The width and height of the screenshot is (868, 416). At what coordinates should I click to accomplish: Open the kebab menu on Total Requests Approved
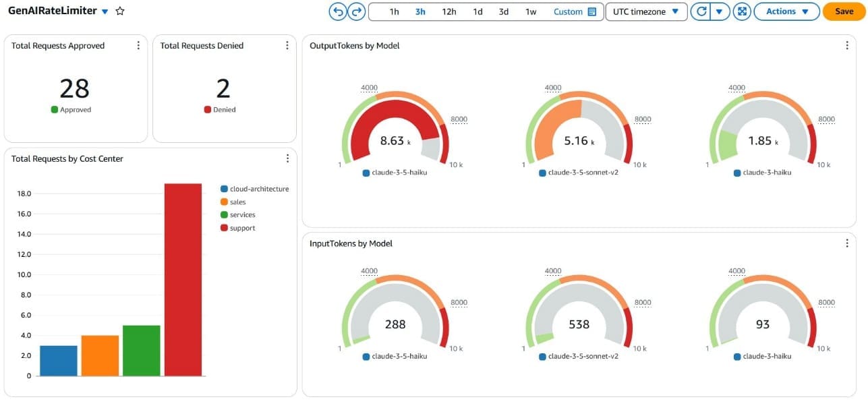[x=138, y=45]
